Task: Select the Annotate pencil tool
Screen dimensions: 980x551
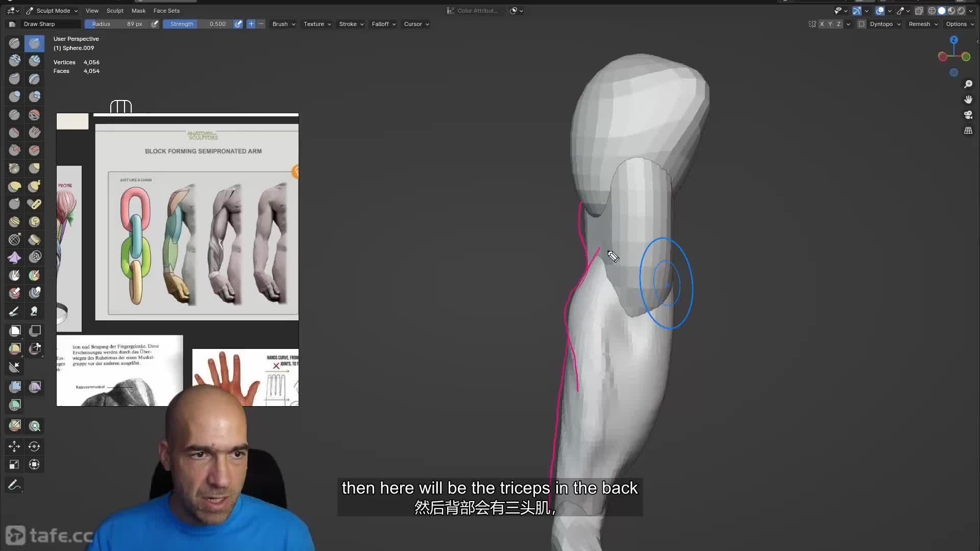Action: [14, 485]
